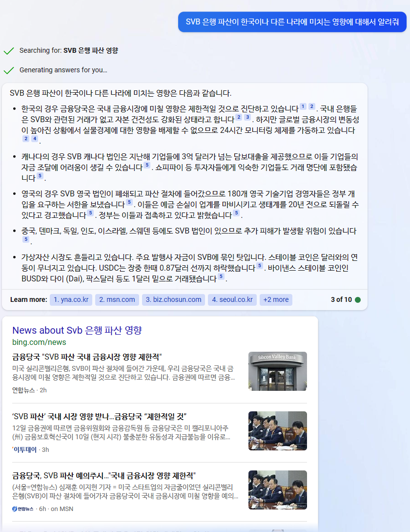Click the 'Learn more:' label
The image size is (410, 532).
[28, 299]
